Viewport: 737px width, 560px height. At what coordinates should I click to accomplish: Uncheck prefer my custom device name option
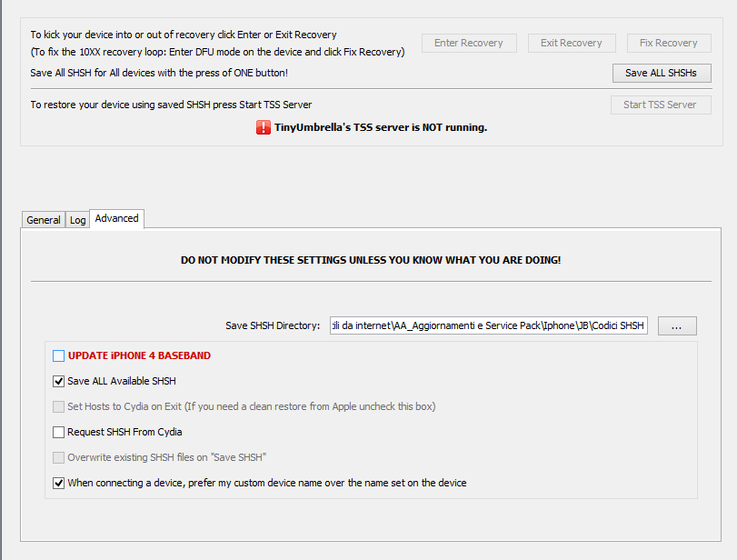(x=58, y=483)
